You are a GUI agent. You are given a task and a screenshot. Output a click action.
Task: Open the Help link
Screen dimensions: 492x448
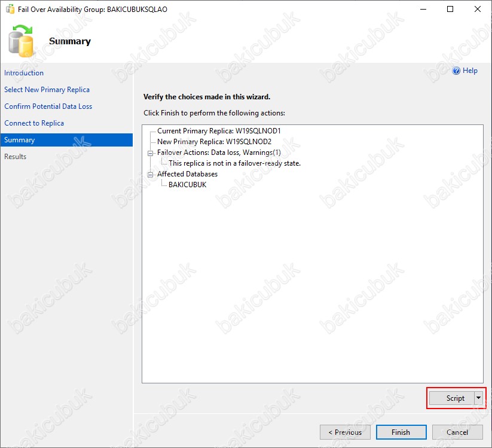tap(470, 71)
